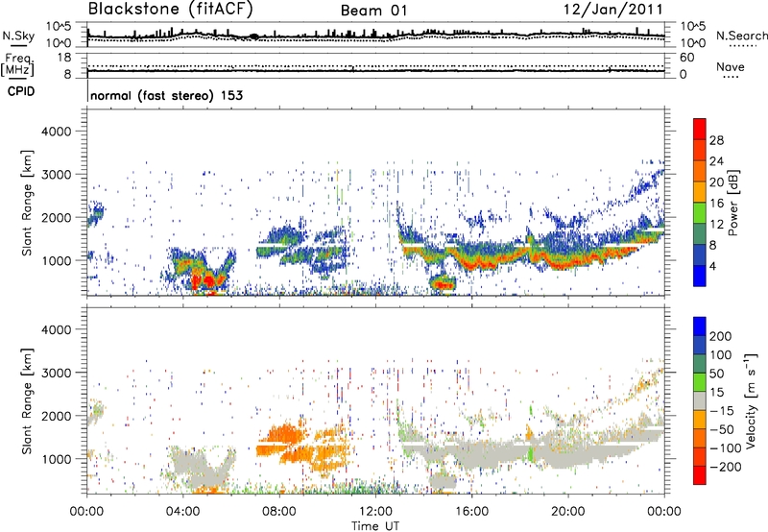Click the −15 tick on Velocity colorbar
The width and height of the screenshot is (768, 532).
721,411
